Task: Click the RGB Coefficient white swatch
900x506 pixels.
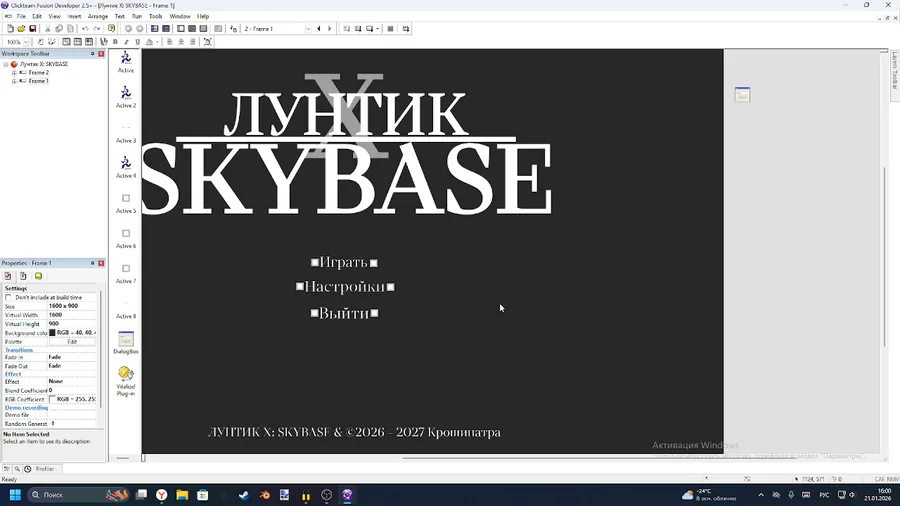Action: click(52, 399)
